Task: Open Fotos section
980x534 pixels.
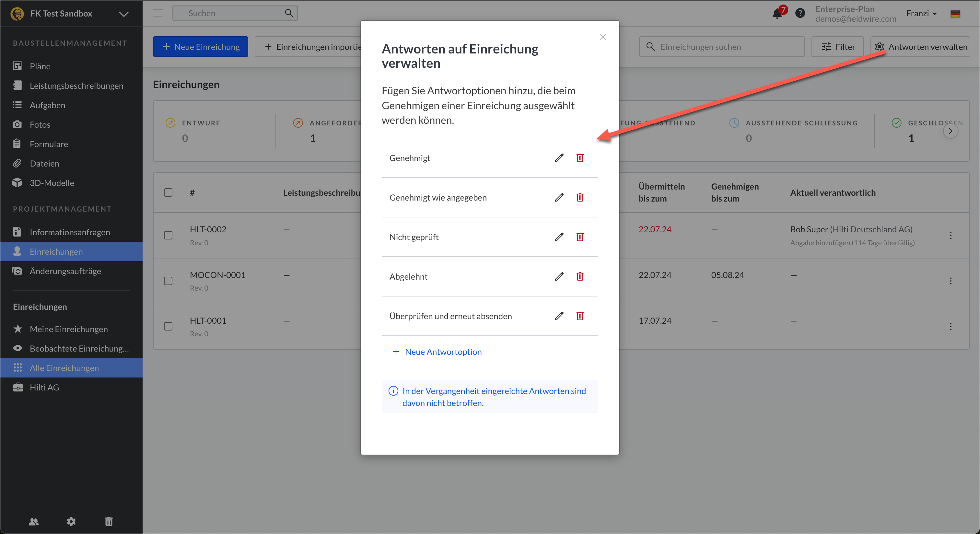Action: click(x=71, y=124)
